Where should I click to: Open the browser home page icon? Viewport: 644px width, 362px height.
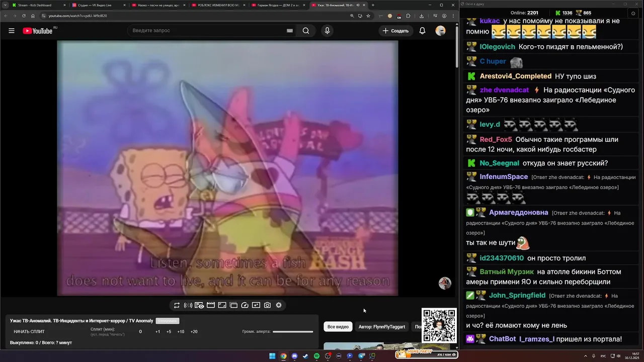coord(33,16)
